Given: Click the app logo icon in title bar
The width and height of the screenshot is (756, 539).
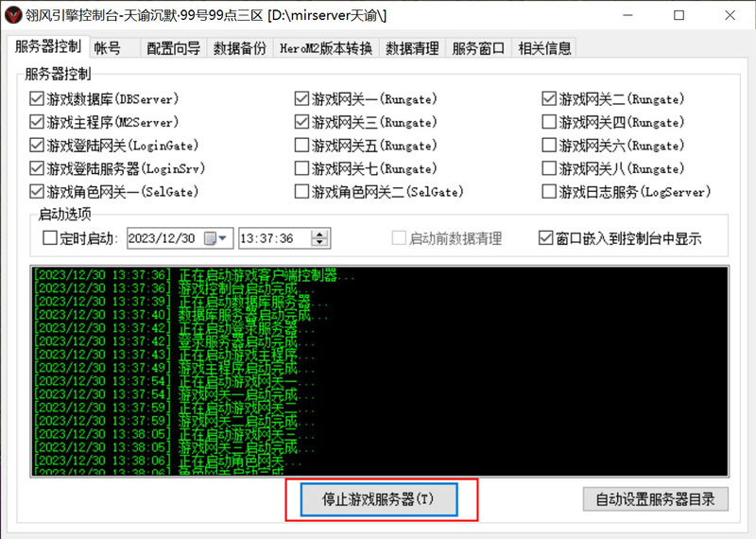Looking at the screenshot, I should tap(12, 15).
